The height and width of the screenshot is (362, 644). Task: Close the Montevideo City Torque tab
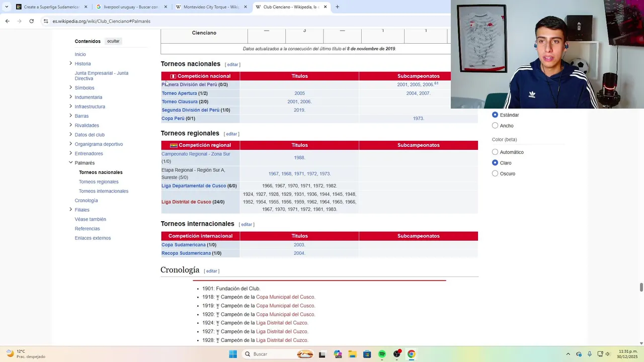[246, 7]
